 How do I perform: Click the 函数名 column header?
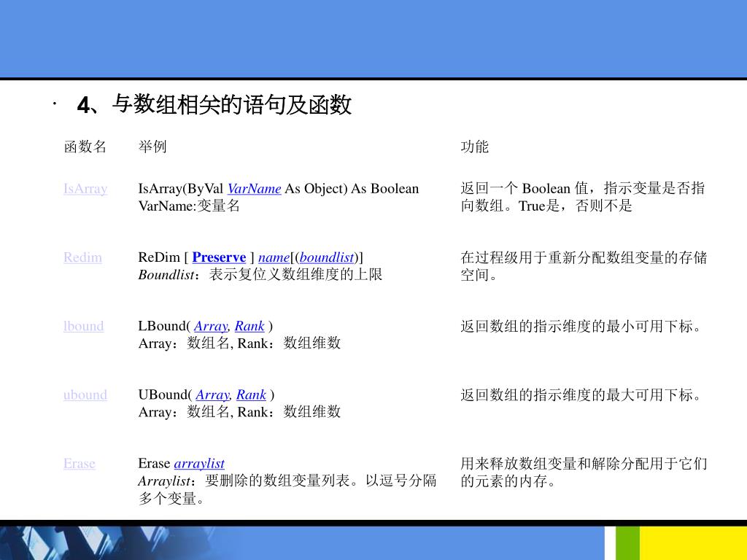(x=85, y=147)
